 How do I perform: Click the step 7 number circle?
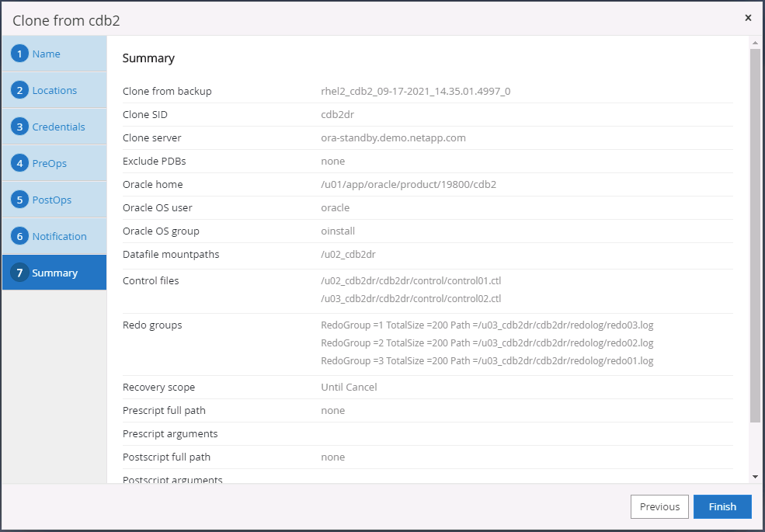click(x=20, y=273)
